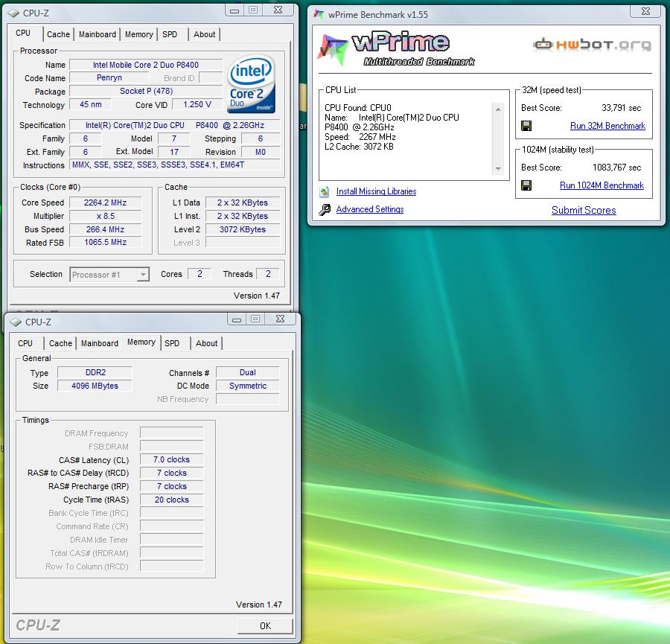Click the Cycle Time value 20 clocks
This screenshot has width=670, height=644.
172,500
